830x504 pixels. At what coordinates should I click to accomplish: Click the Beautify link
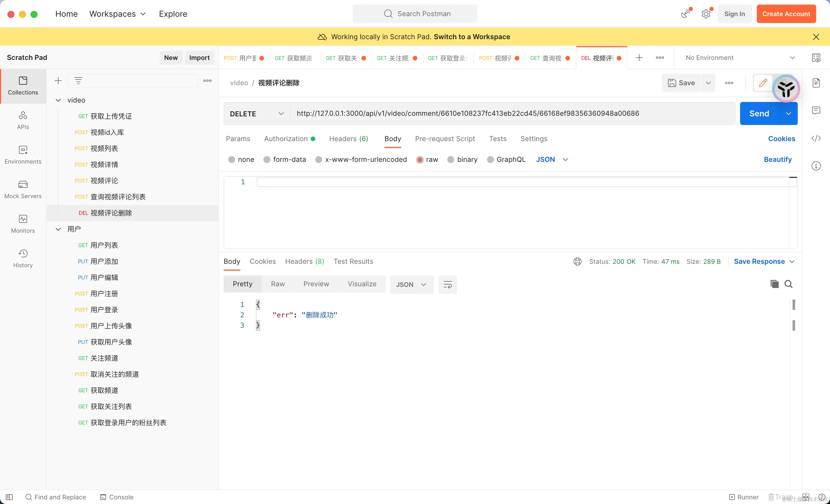(778, 160)
